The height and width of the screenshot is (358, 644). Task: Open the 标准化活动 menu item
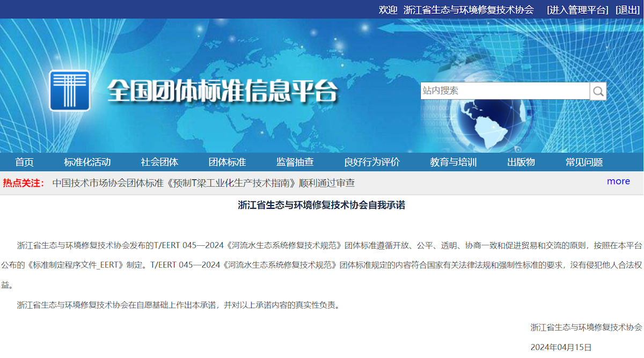[87, 162]
